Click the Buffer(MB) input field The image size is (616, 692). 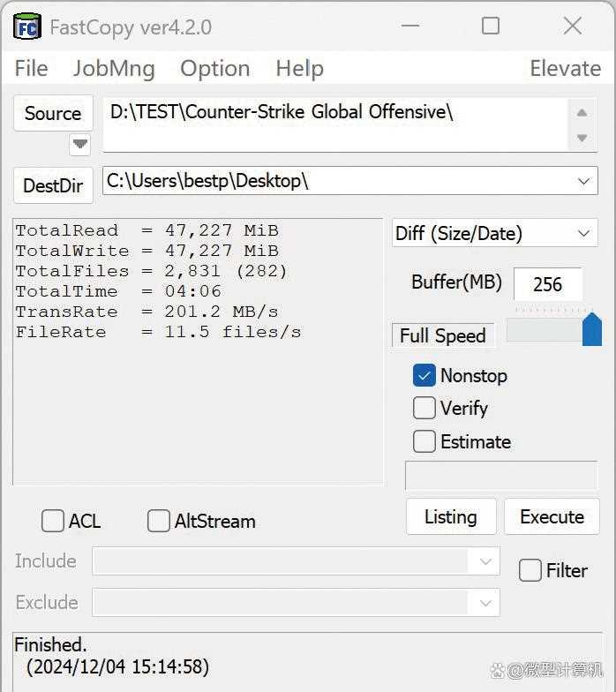(547, 284)
